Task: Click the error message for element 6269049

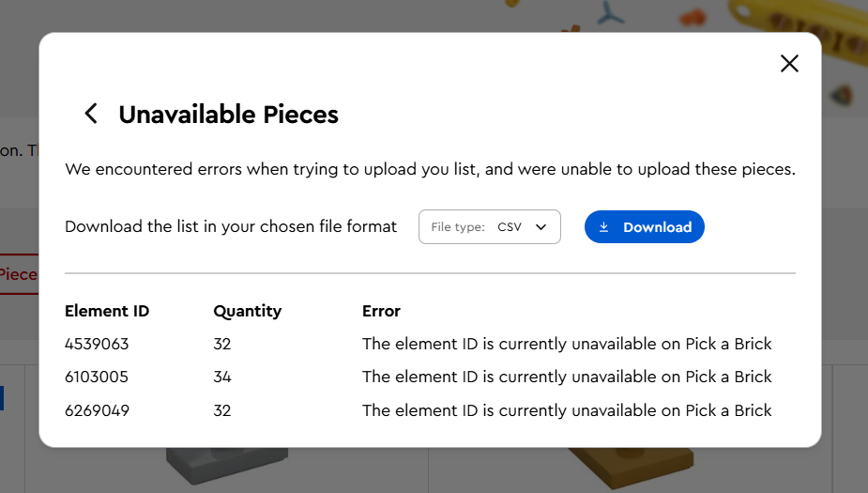Action: pos(567,410)
